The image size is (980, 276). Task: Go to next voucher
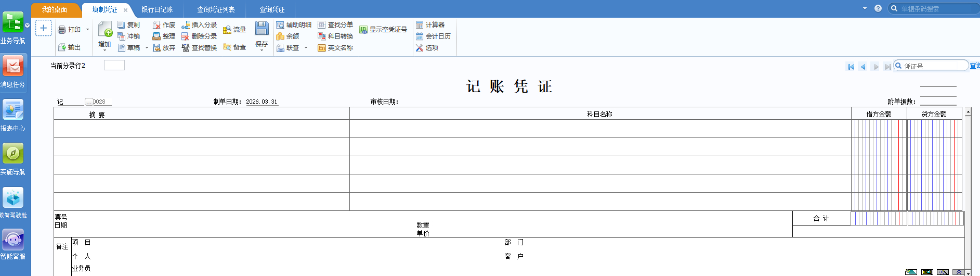(x=876, y=67)
